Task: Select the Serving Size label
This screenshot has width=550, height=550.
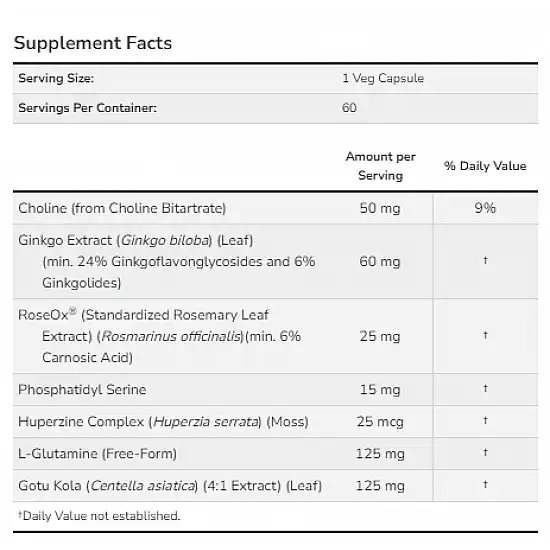Action: [x=56, y=78]
